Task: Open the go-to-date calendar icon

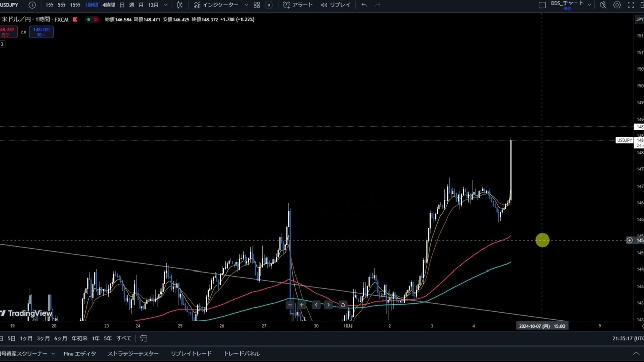Action: tap(144, 338)
